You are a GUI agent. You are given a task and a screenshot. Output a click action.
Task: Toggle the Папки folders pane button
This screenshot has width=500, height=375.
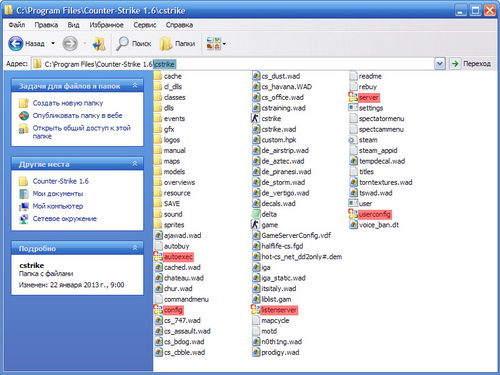pos(177,44)
